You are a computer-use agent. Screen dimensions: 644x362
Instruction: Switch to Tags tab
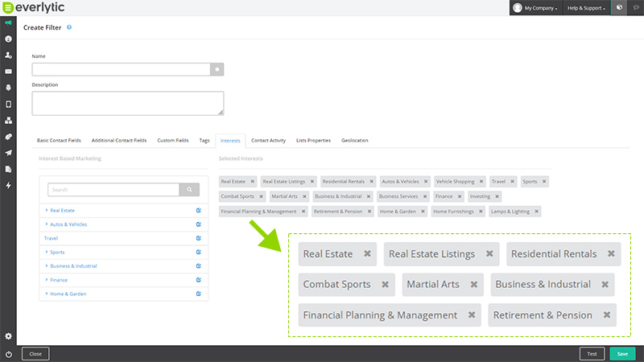tap(204, 140)
